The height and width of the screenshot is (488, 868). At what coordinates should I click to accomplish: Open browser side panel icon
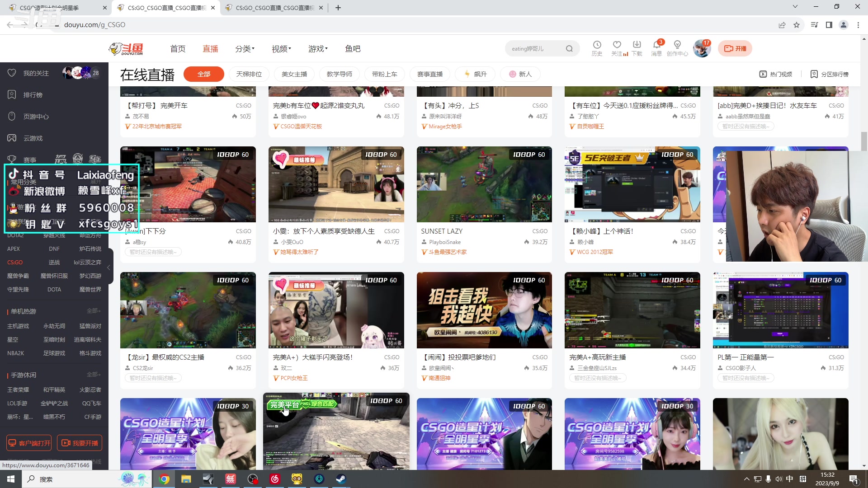click(x=829, y=25)
